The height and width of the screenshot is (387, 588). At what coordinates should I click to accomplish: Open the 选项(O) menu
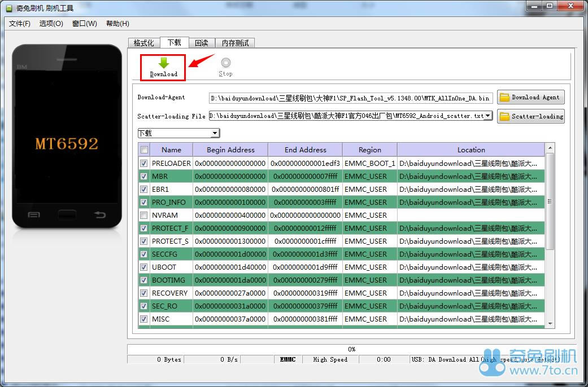coord(51,24)
